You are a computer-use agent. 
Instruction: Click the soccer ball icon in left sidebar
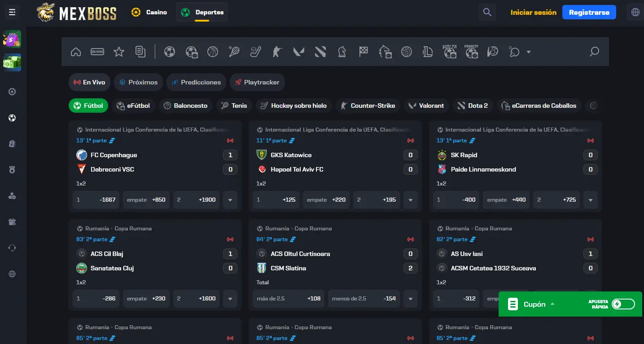pos(12,118)
